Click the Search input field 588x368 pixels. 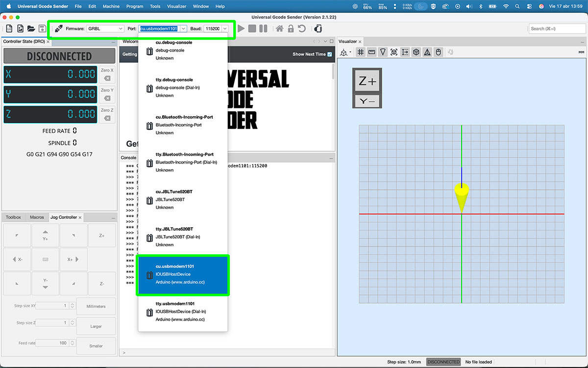(558, 29)
